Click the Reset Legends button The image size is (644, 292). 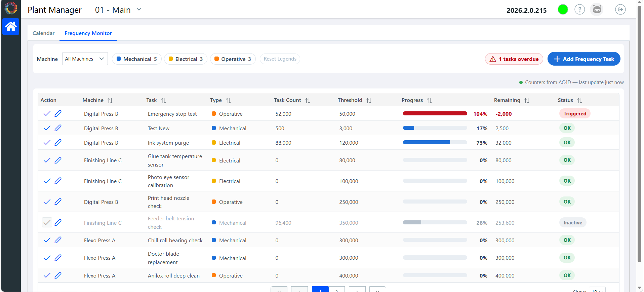coord(280,59)
